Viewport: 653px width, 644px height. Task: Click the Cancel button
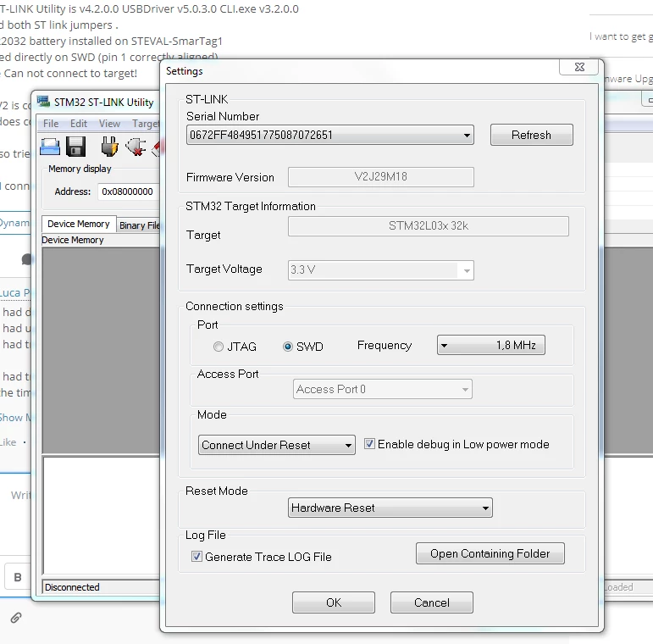(x=431, y=602)
